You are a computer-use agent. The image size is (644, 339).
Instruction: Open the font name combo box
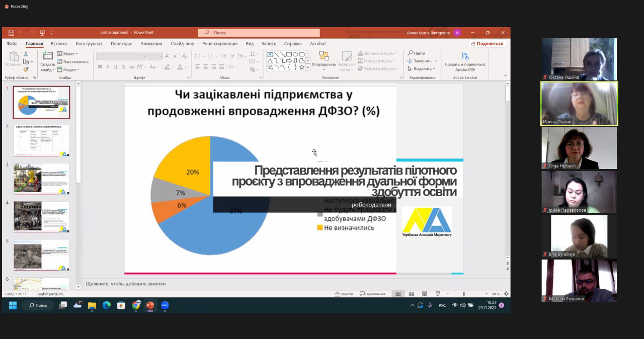122,56
